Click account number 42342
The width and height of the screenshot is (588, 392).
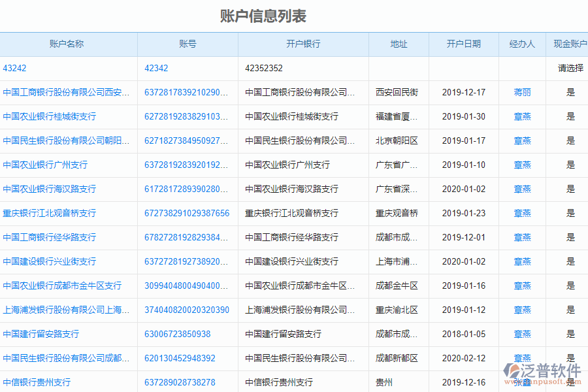pos(155,68)
